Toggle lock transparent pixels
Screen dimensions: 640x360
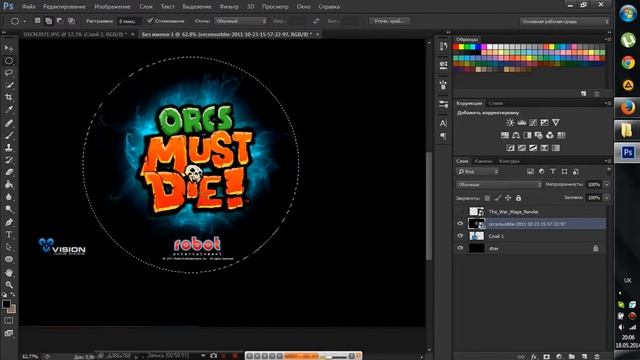pos(487,198)
